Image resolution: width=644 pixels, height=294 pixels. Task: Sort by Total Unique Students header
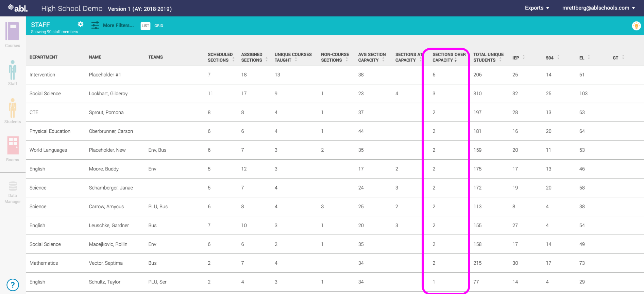coord(488,57)
